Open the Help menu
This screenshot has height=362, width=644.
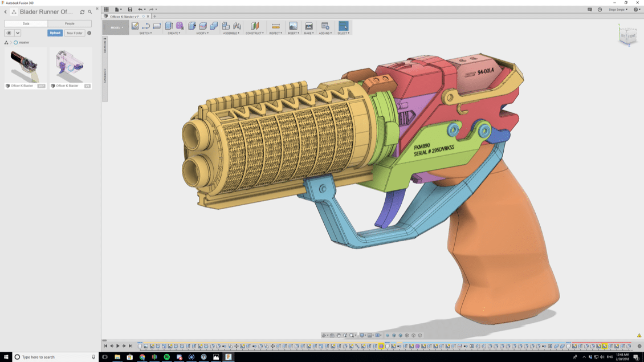coord(636,10)
